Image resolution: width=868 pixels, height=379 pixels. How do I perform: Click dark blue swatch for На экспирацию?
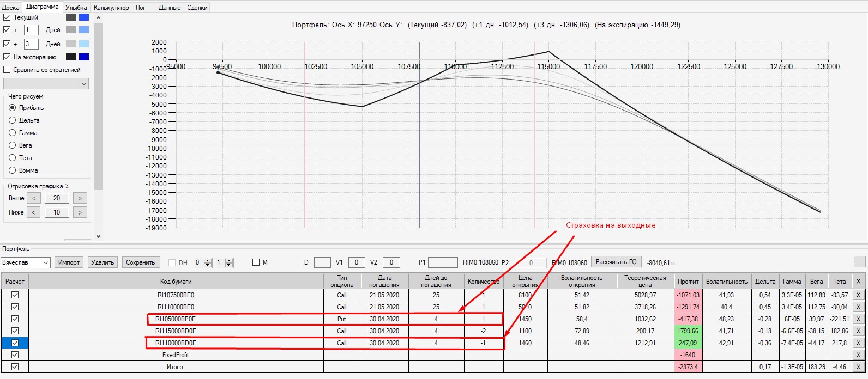pos(84,57)
